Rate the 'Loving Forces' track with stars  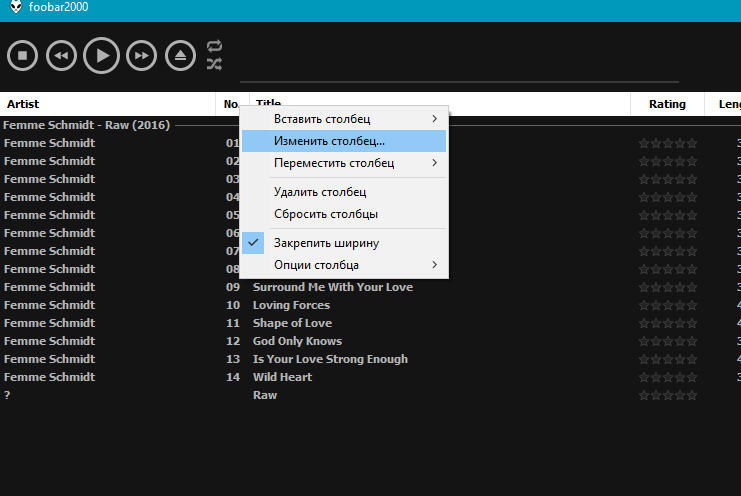(x=668, y=305)
